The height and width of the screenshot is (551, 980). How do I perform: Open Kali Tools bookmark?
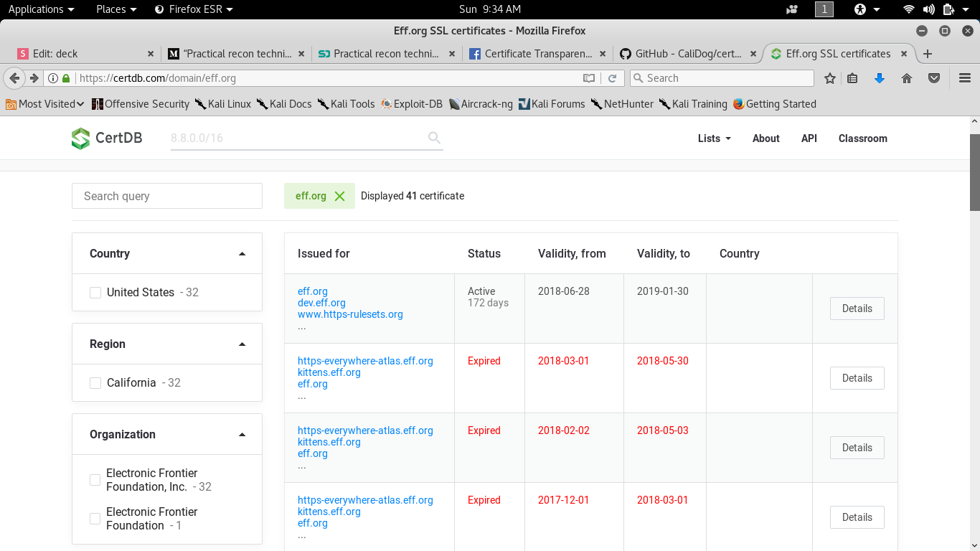point(346,104)
